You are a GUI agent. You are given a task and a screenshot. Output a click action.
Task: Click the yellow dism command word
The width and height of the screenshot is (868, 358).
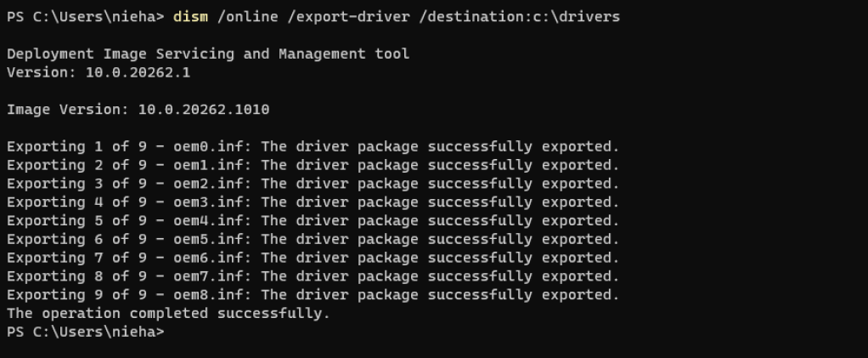click(190, 17)
